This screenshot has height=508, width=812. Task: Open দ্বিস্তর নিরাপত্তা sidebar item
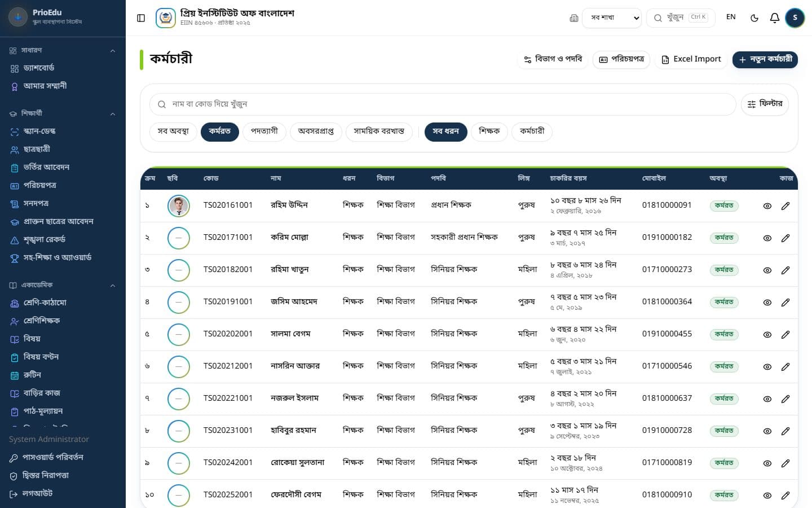63,476
